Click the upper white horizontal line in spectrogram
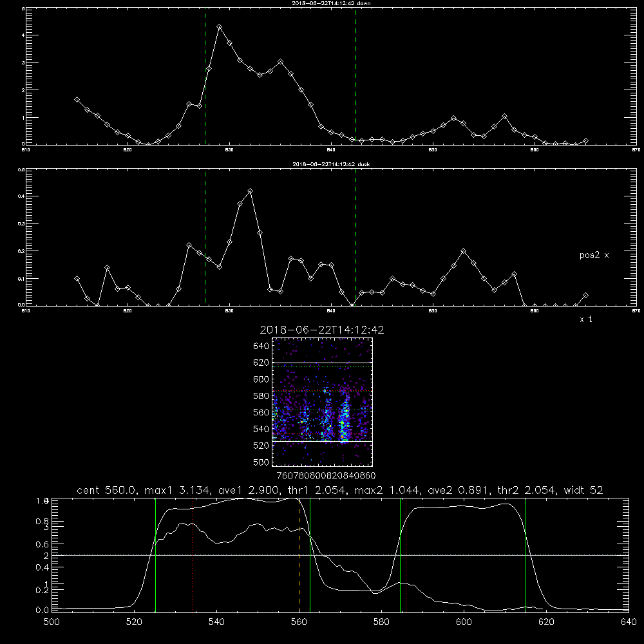 [323, 363]
